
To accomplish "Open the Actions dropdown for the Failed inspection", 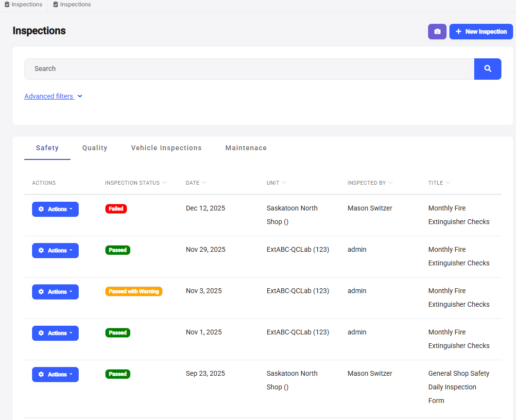I will [x=55, y=209].
